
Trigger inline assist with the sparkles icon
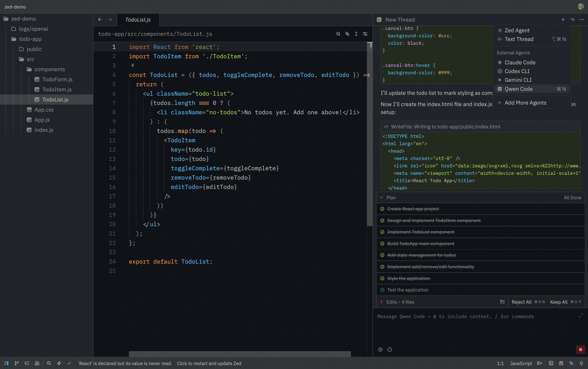pos(347,34)
